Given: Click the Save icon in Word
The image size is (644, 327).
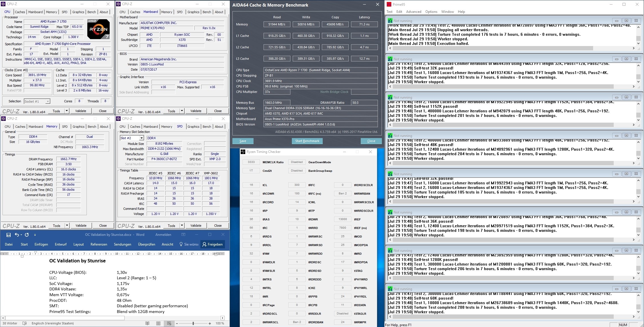Looking at the screenshot, I should tap(9, 235).
